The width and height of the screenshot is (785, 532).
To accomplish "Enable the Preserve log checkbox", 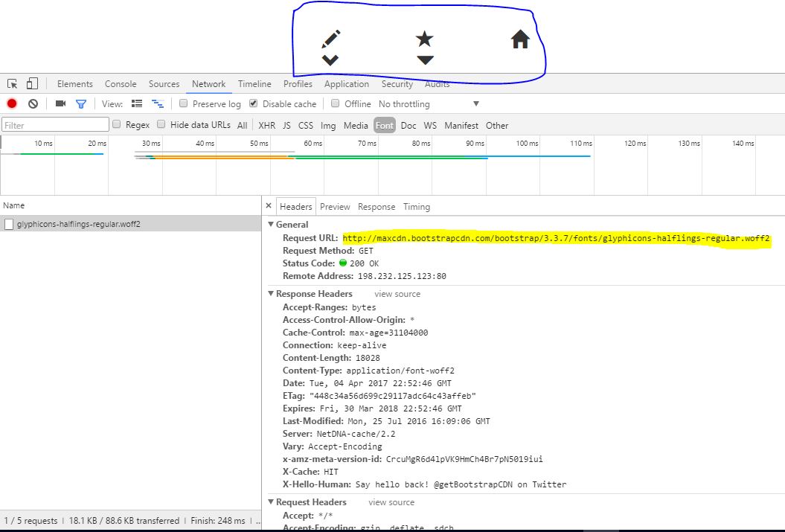I will [183, 104].
